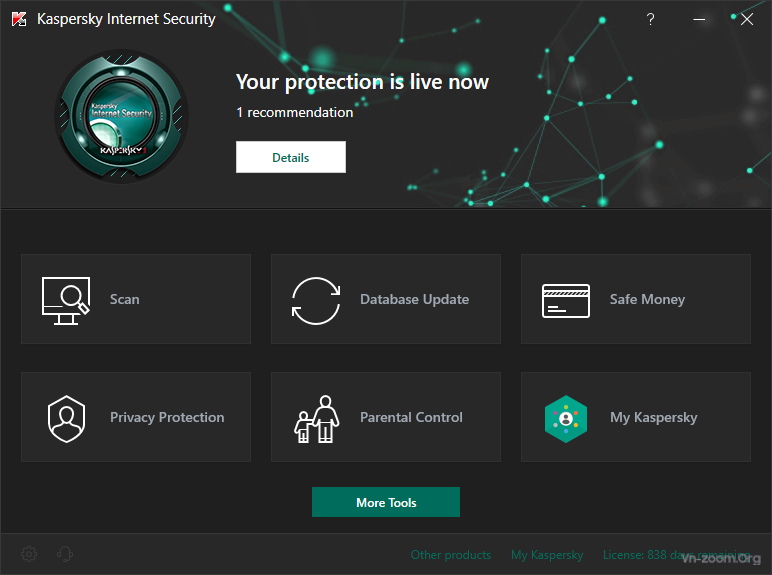Viewport: 772px width, 575px height.
Task: Click the My Kaspersky footer link
Action: click(547, 555)
